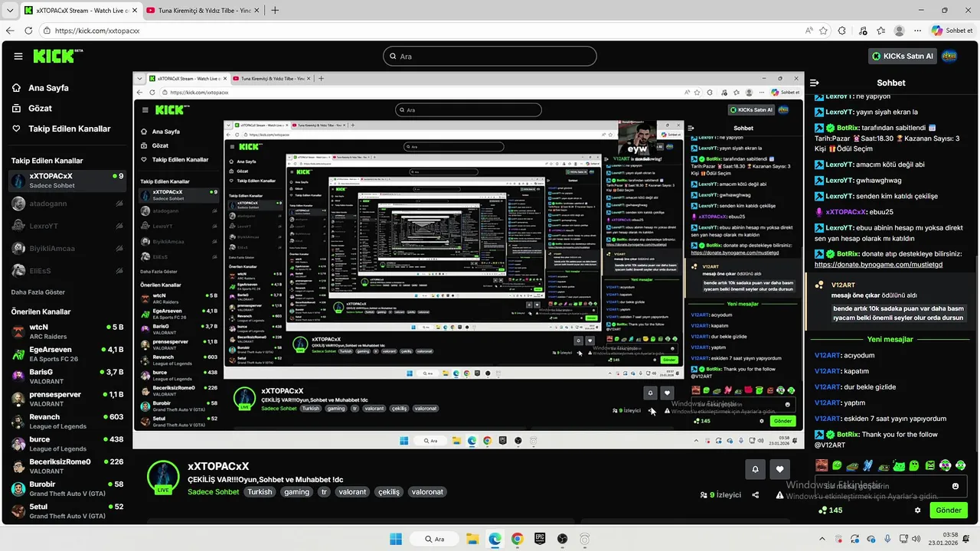Toggle stream notifications bell button
Image resolution: width=980 pixels, height=551 pixels.
pos(755,469)
